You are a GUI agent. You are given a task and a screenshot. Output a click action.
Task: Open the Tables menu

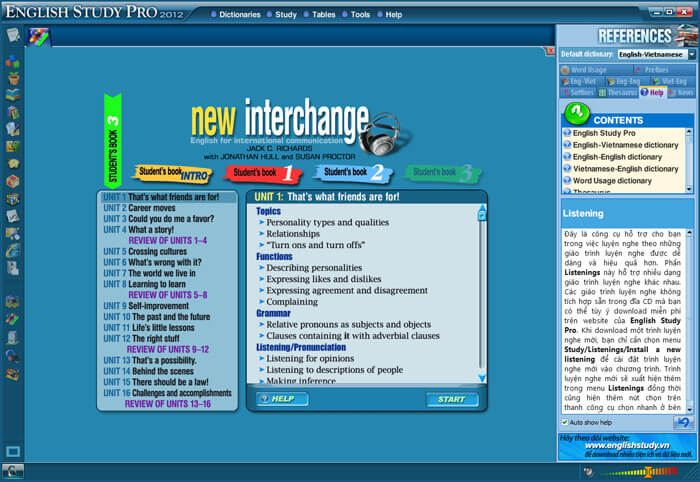point(324,14)
